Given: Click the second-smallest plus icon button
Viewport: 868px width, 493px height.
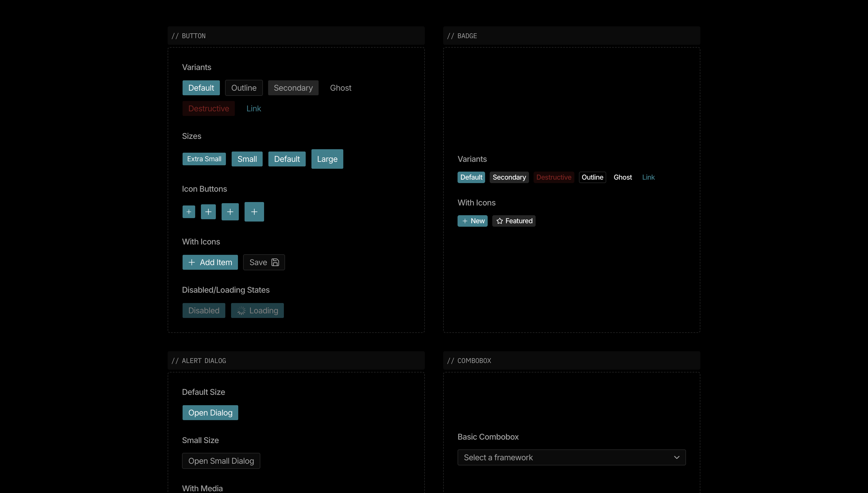Looking at the screenshot, I should click(x=208, y=211).
